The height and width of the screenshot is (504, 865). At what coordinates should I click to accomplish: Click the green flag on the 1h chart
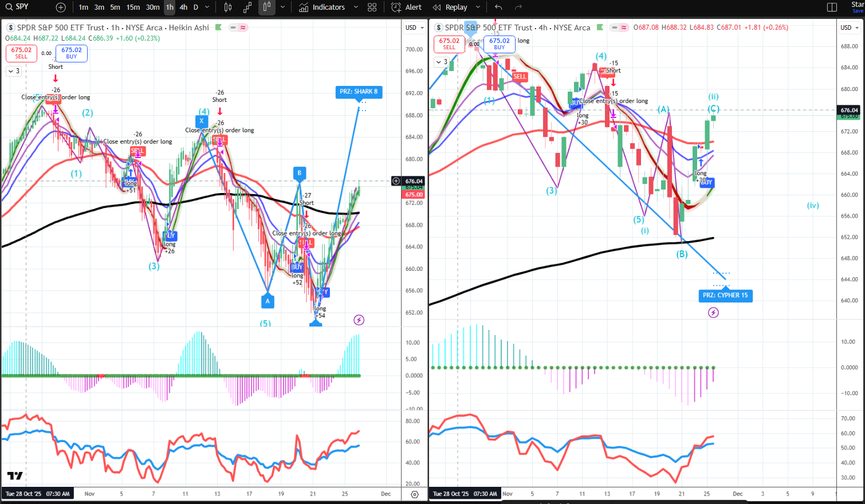point(218,27)
